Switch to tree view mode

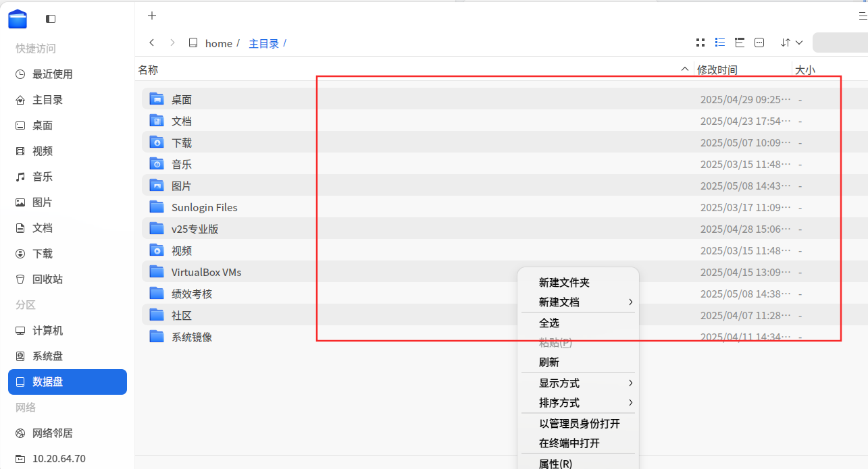pyautogui.click(x=740, y=43)
